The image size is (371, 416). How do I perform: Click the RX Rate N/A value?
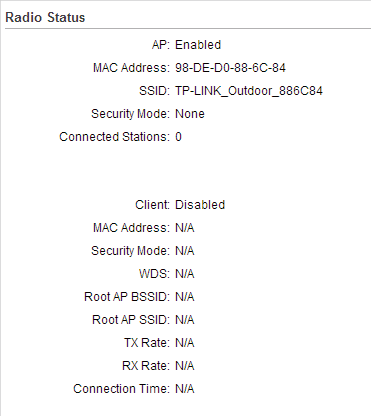[185, 366]
